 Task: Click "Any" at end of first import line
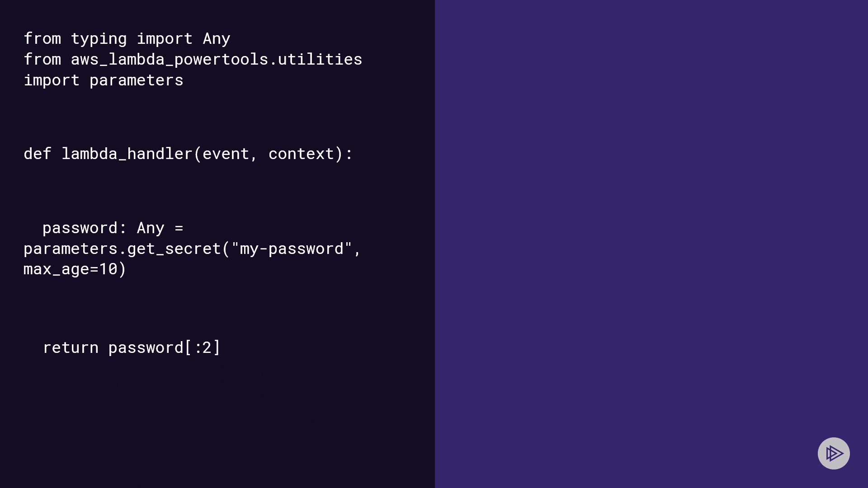pyautogui.click(x=216, y=39)
